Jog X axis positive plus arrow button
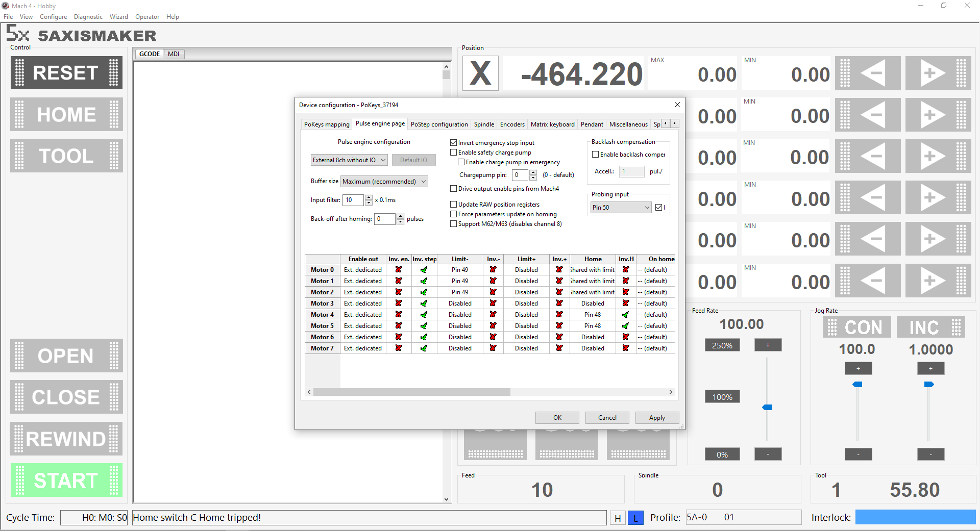The height and width of the screenshot is (531, 980). [938, 73]
